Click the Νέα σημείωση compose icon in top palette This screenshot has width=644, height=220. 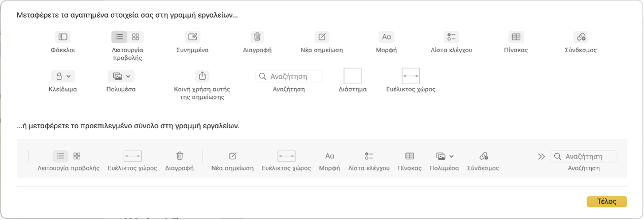tap(322, 37)
